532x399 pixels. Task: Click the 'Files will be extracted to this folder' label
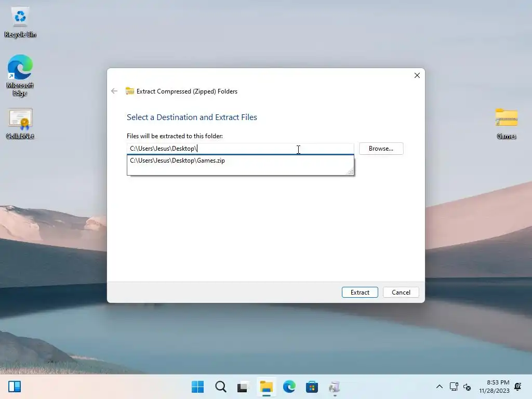click(175, 136)
